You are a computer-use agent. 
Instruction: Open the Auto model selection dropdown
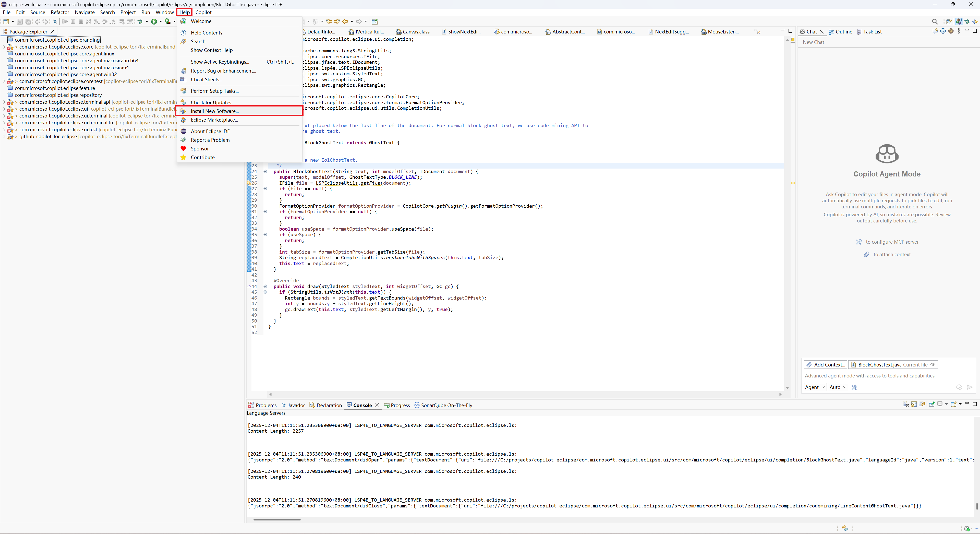[838, 387]
